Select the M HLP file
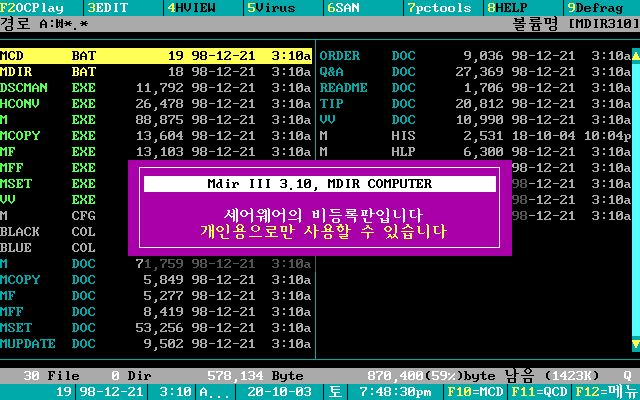This screenshot has height=400, width=640. [x=476, y=152]
